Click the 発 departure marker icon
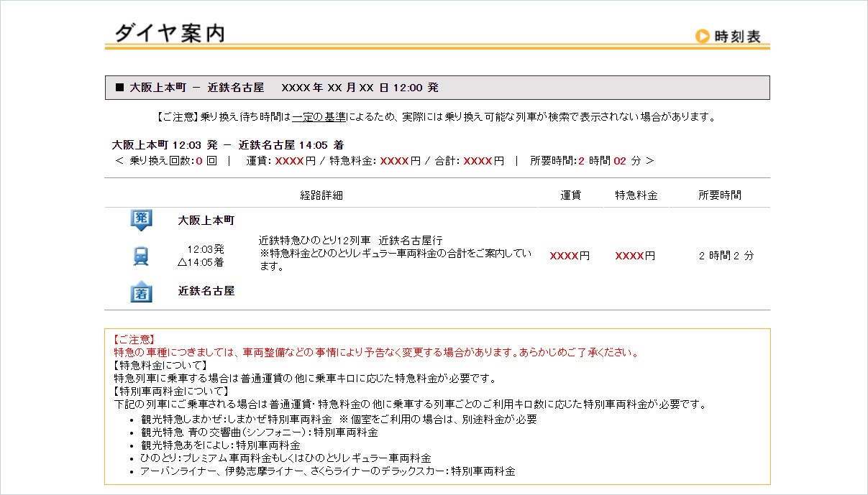Screen dimensions: 868x495 coord(140,218)
